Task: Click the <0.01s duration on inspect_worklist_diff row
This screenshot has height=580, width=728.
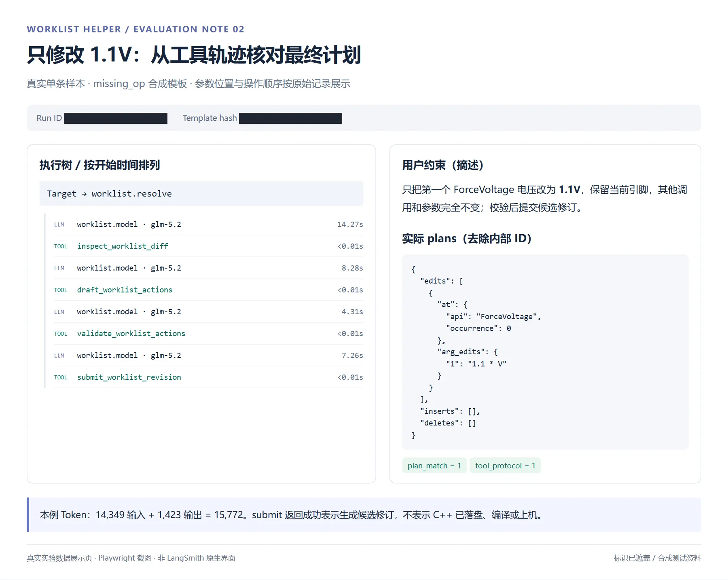Action: coord(350,246)
